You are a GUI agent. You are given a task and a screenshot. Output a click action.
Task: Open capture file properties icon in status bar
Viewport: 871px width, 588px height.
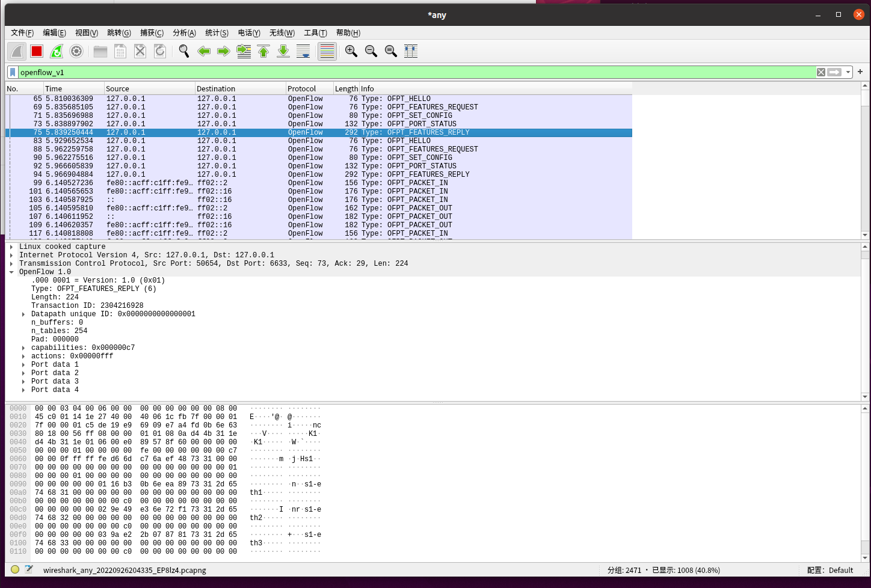click(28, 569)
